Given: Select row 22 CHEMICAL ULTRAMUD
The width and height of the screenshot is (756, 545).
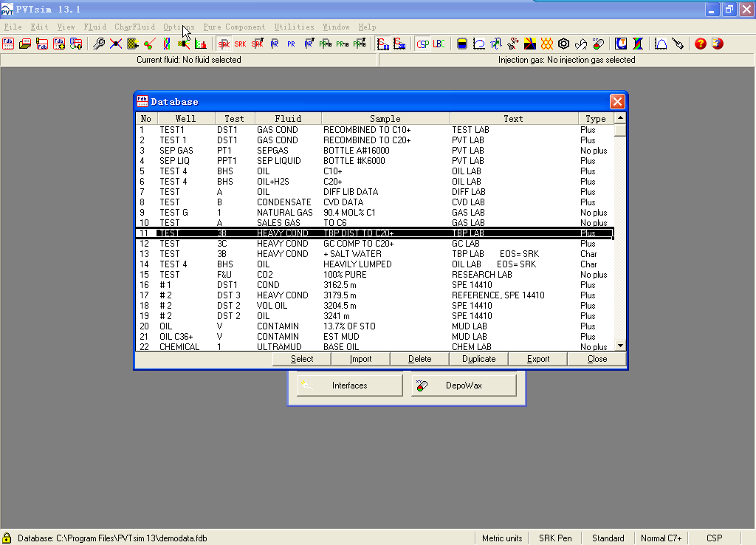Looking at the screenshot, I should (374, 346).
